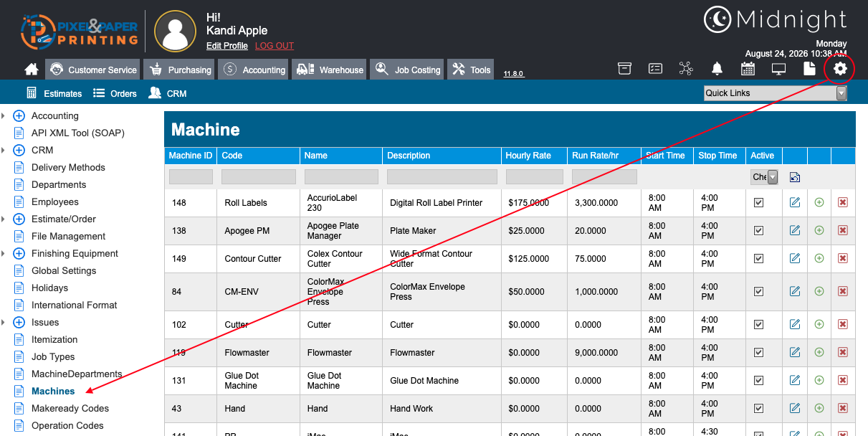The image size is (868, 436).
Task: Open Operation Codes in the sidebar
Action: click(67, 426)
